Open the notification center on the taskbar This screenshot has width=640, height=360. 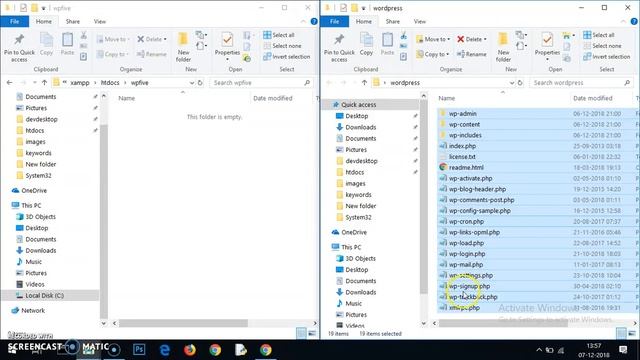623,350
